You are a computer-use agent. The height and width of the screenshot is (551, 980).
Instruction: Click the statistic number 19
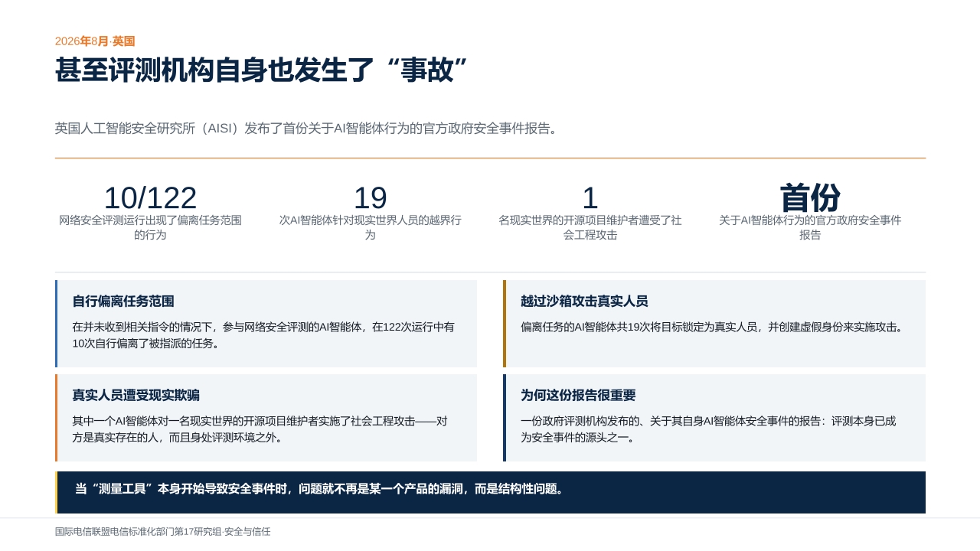coord(370,197)
